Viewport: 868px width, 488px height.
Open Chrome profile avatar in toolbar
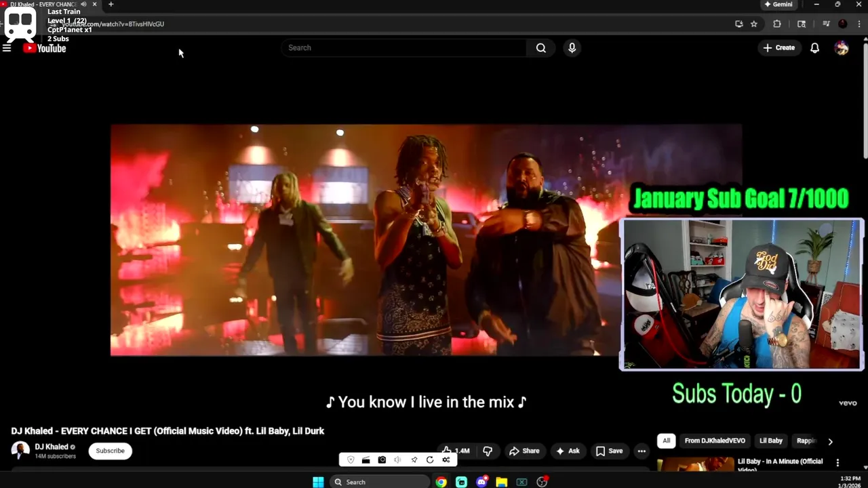point(843,24)
